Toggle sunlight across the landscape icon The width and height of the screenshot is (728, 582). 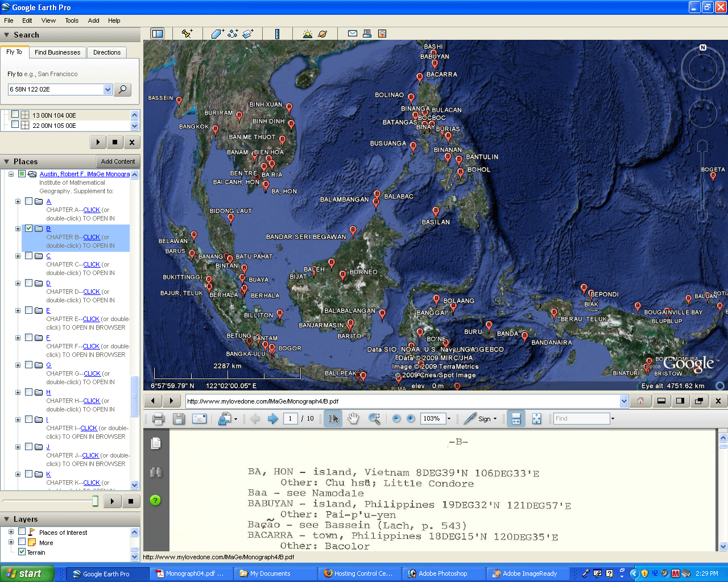pyautogui.click(x=308, y=34)
